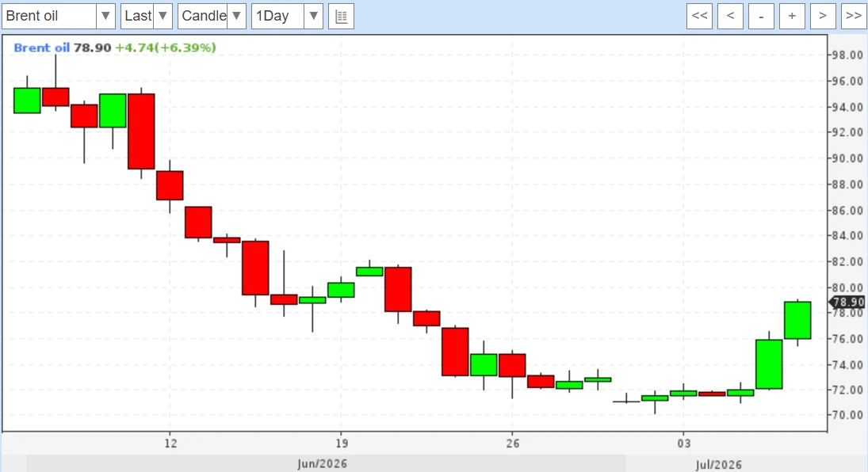Step chart forward with > button
This screenshot has width=868, height=472.
coord(823,16)
